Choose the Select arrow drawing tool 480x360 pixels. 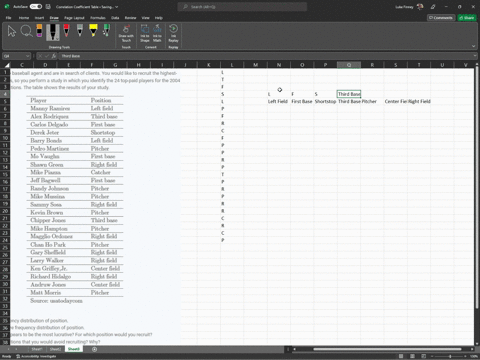(12, 32)
